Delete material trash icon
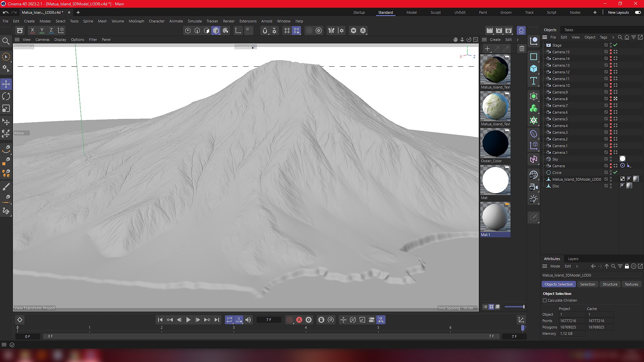644x362 pixels. tap(522, 49)
